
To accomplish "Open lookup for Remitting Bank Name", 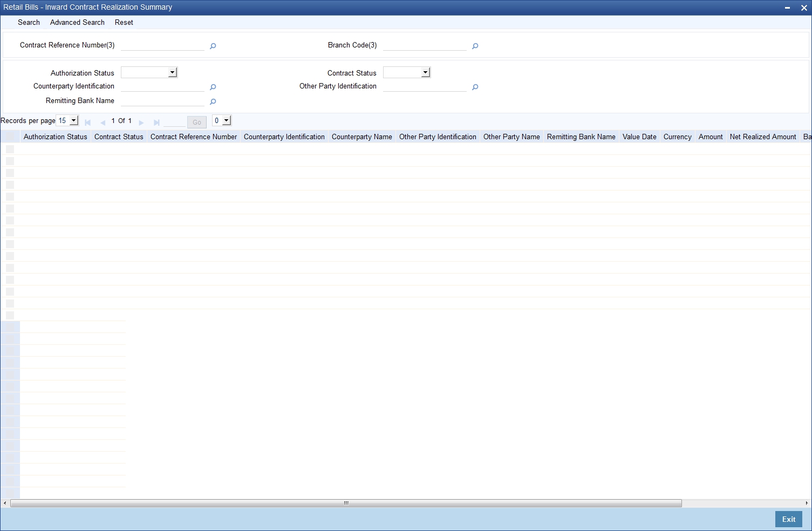I will point(213,102).
